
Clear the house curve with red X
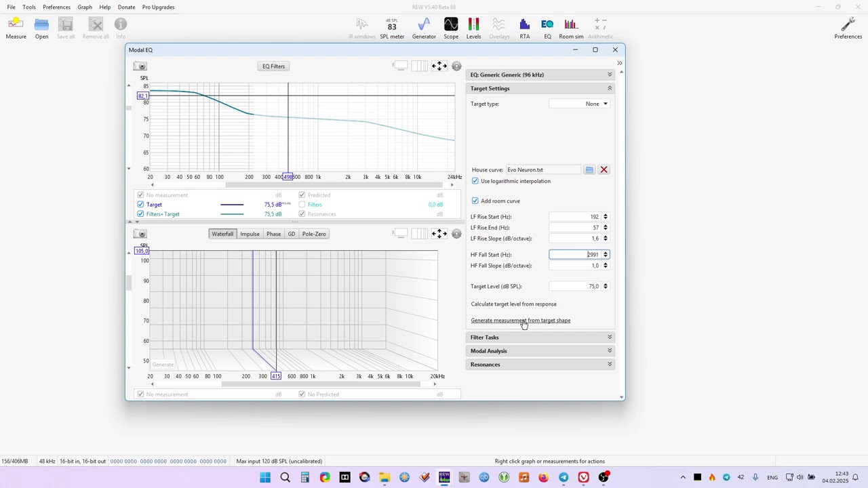click(x=604, y=169)
